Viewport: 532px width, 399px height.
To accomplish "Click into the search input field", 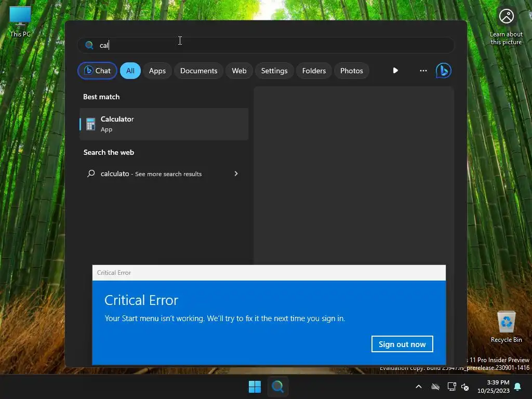I will [265, 45].
